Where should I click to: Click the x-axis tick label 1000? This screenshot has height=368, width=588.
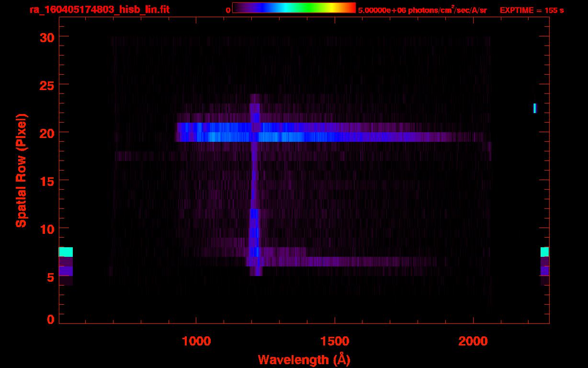[x=196, y=341]
